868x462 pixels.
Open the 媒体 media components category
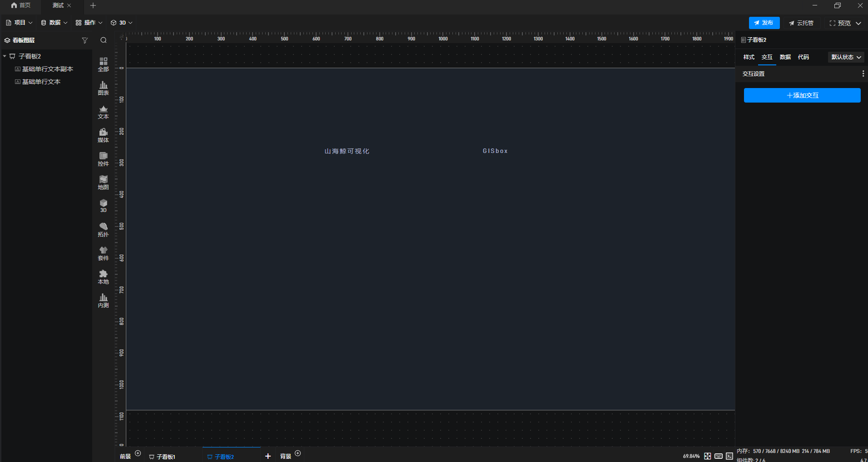[103, 135]
